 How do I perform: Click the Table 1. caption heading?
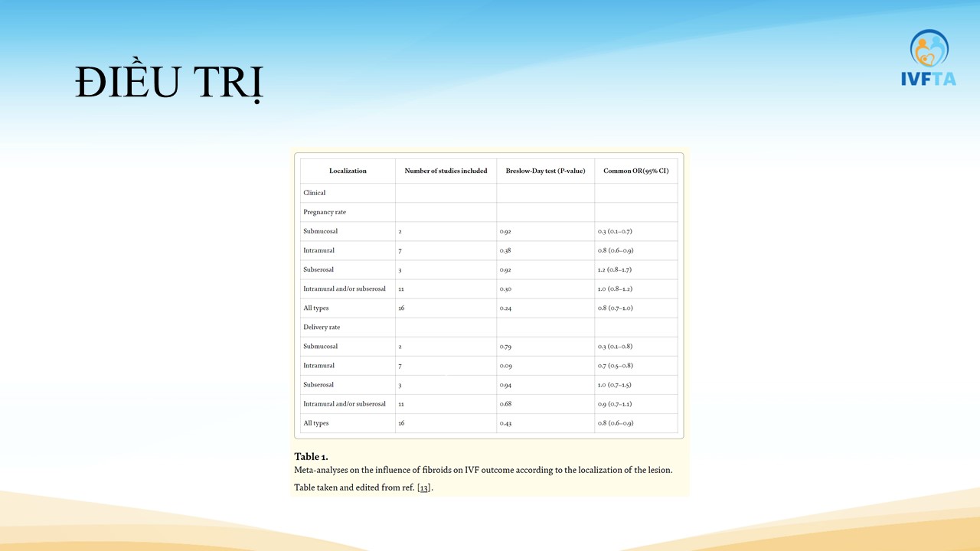pos(311,457)
